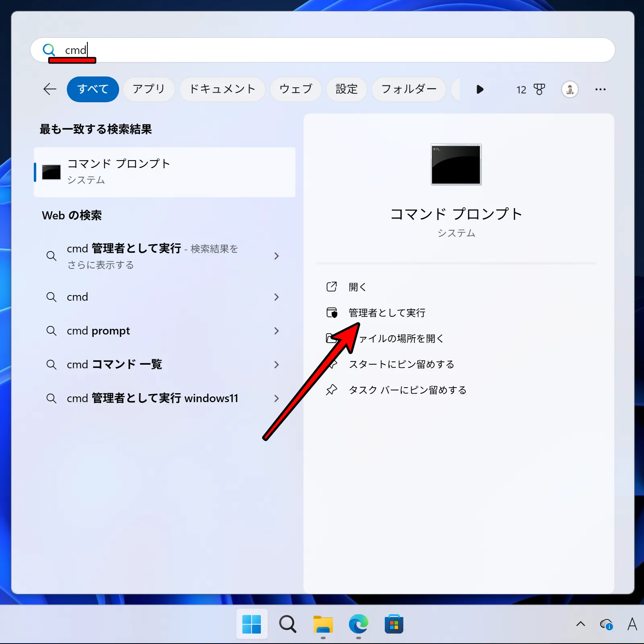Screen dimensions: 644x644
Task: Open Microsoft Store from the taskbar
Action: [394, 624]
